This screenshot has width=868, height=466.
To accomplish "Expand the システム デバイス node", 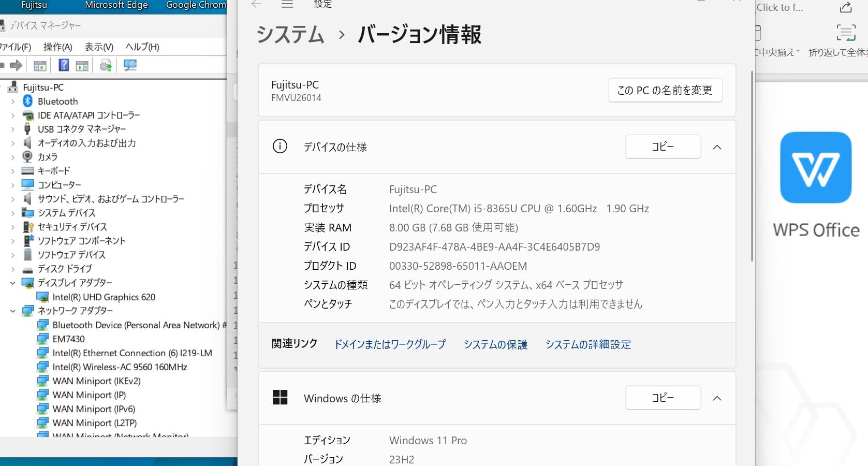I will pos(13,213).
